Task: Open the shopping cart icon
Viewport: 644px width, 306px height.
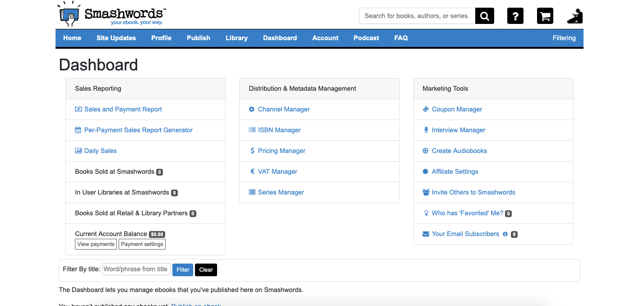Action: pyautogui.click(x=545, y=16)
